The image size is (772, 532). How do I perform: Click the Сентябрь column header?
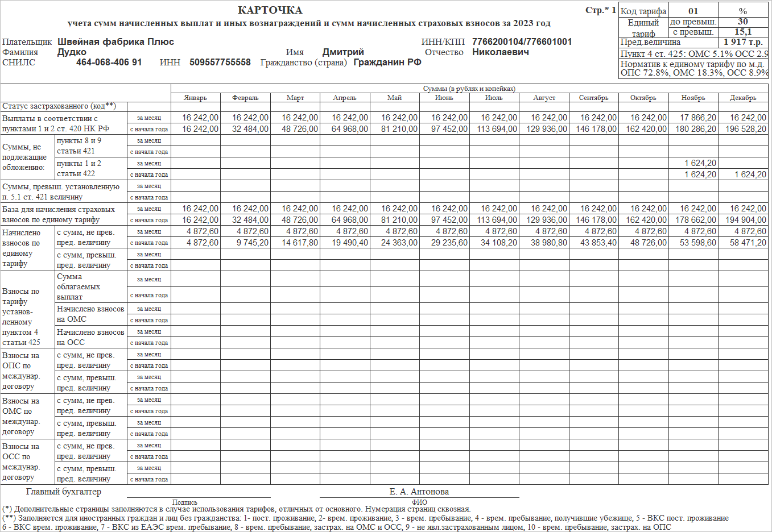[x=593, y=98]
